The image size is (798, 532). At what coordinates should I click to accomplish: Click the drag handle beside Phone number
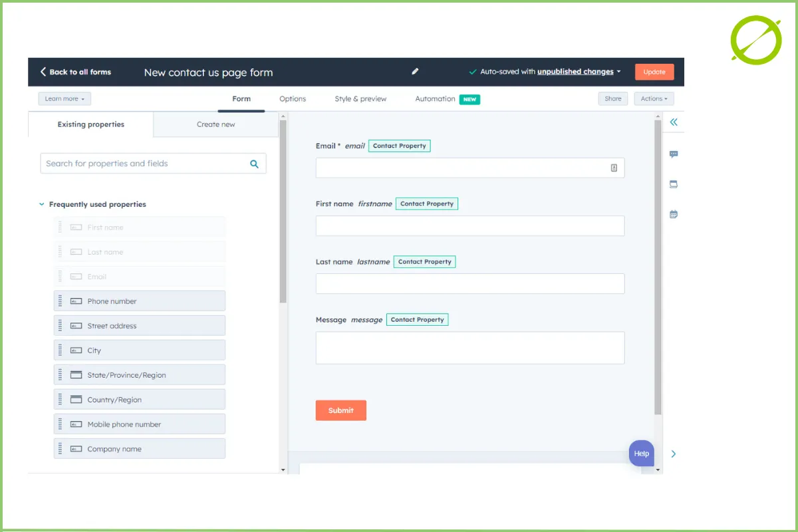(60, 301)
